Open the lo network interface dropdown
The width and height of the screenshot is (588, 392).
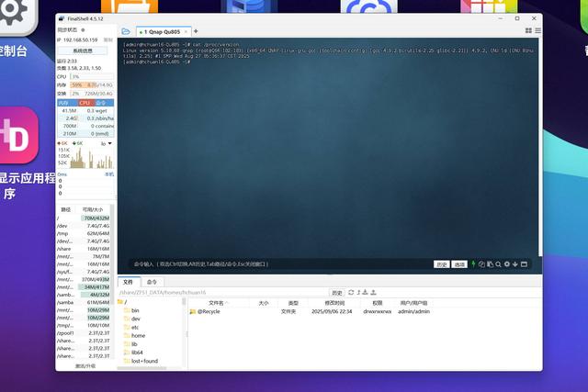107,143
